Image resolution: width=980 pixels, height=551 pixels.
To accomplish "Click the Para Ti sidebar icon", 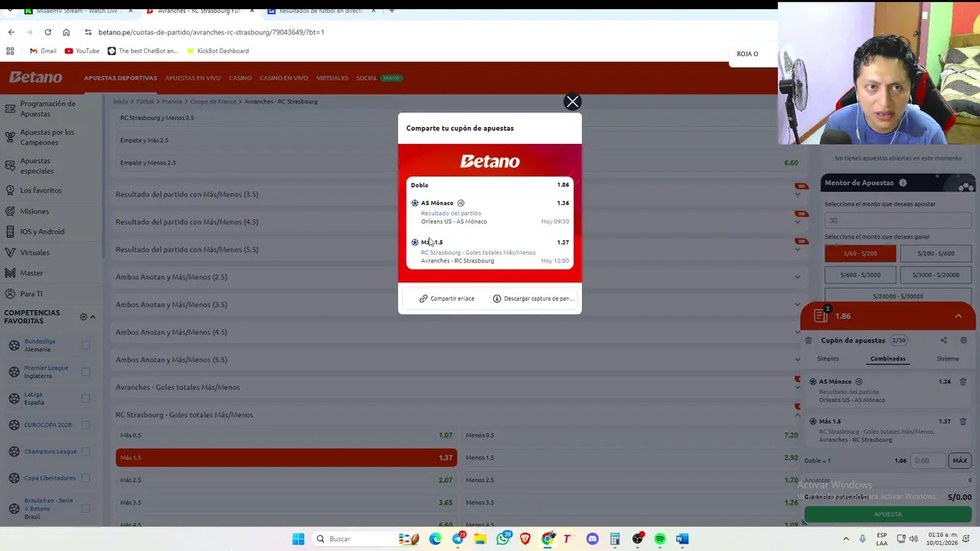I will [x=11, y=293].
